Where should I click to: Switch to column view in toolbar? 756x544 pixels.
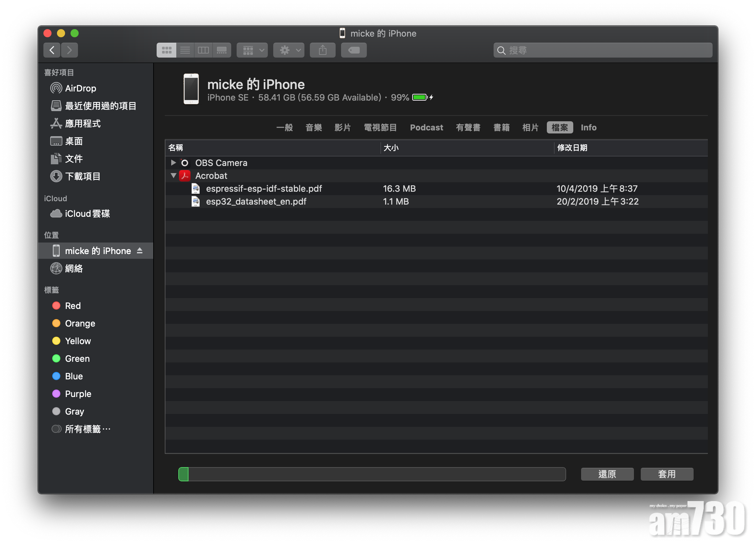point(203,50)
